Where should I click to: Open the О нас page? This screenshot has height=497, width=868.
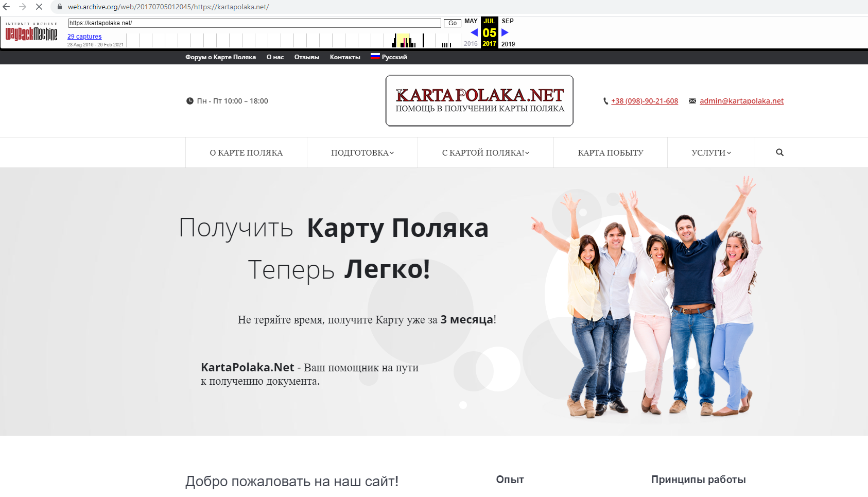tap(275, 57)
